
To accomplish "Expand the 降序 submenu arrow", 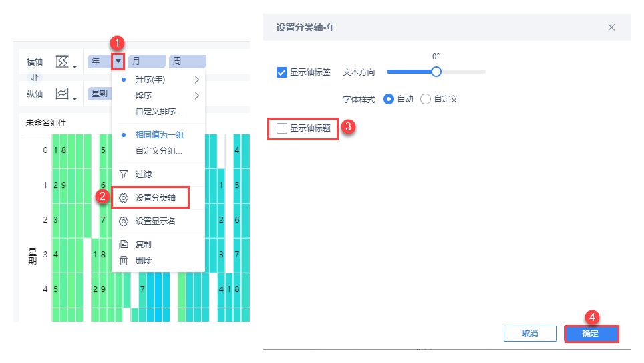I will pyautogui.click(x=197, y=96).
